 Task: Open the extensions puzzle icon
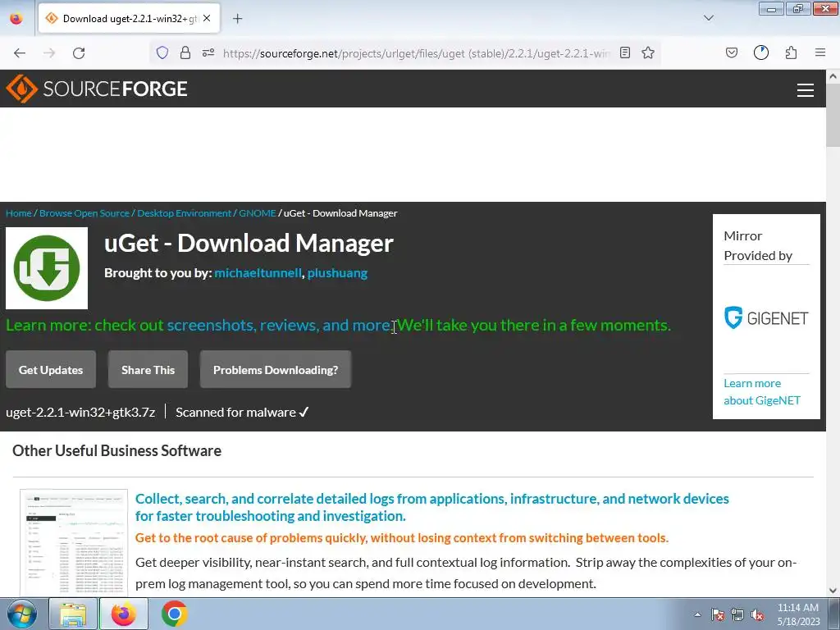[792, 52]
